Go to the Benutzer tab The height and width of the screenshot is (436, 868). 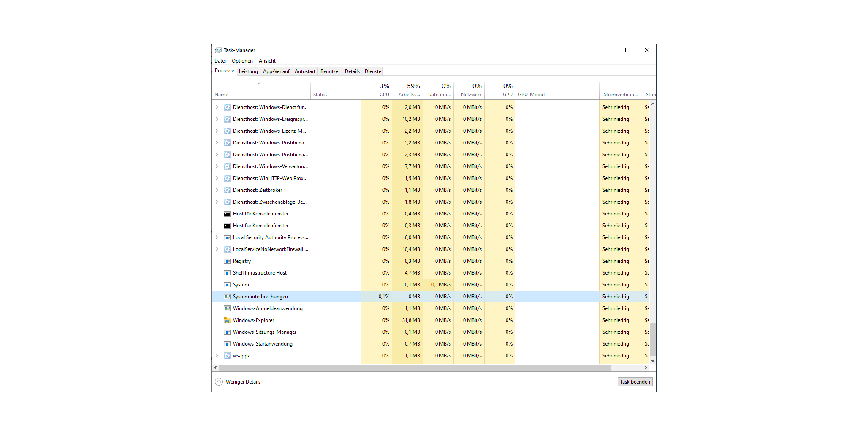[330, 71]
